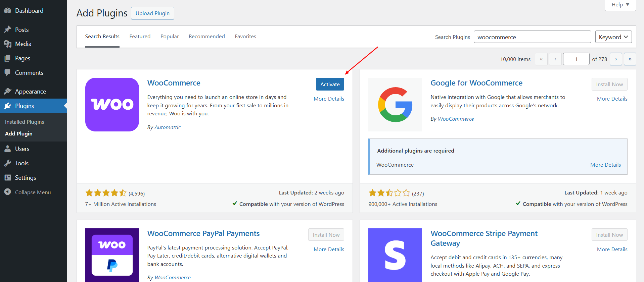The height and width of the screenshot is (282, 644).
Task: Switch to the Search Results tab
Action: pyautogui.click(x=102, y=37)
